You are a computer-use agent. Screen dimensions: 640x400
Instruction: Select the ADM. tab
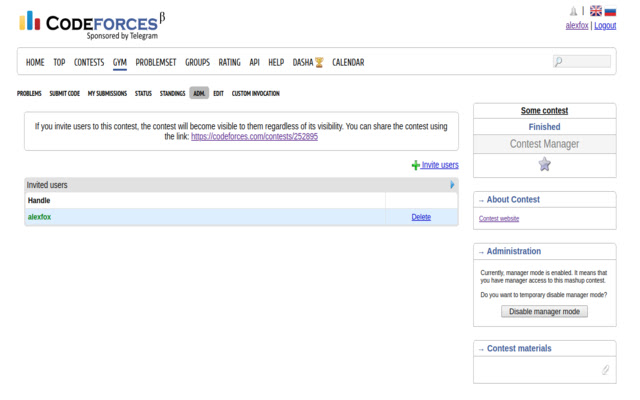coord(199,93)
